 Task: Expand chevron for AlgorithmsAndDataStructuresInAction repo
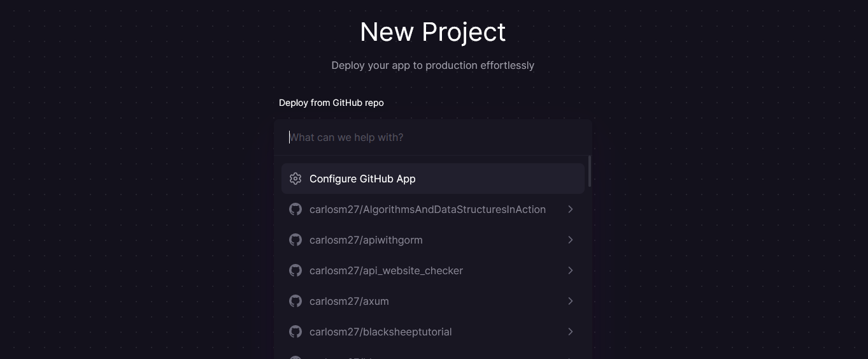pos(571,209)
